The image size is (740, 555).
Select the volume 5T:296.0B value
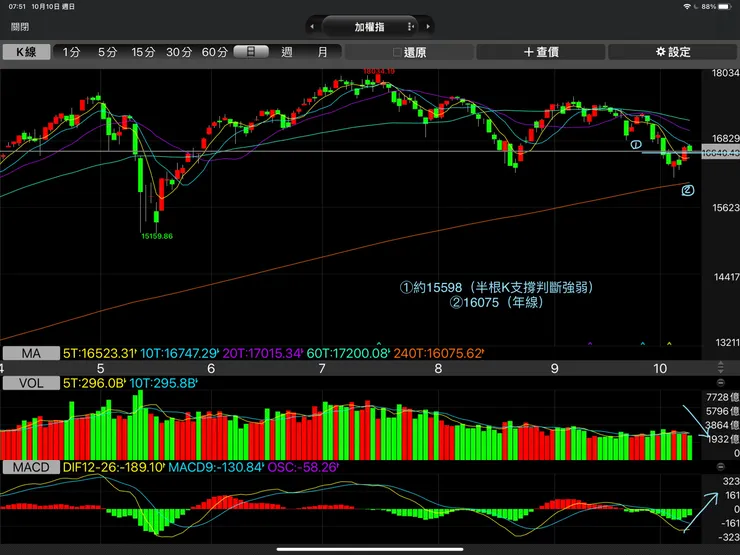[x=94, y=383]
